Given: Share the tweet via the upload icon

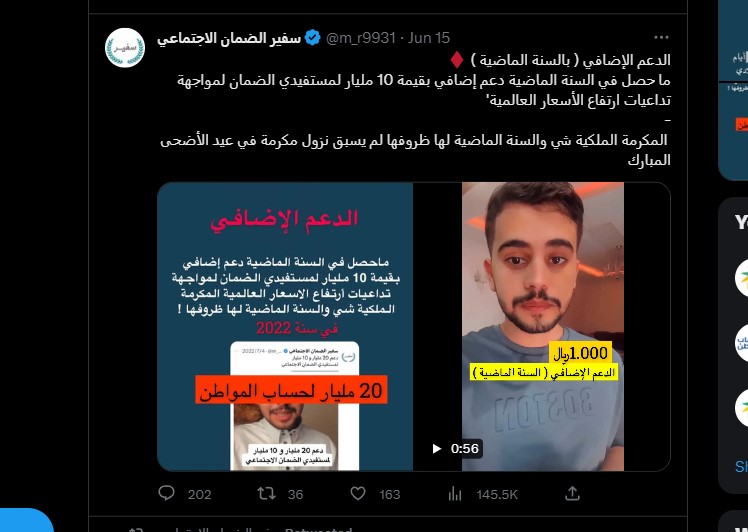Looking at the screenshot, I should click(572, 493).
